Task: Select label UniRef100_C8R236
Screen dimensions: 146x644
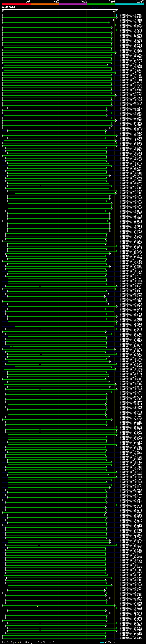Action: click(131, 379)
